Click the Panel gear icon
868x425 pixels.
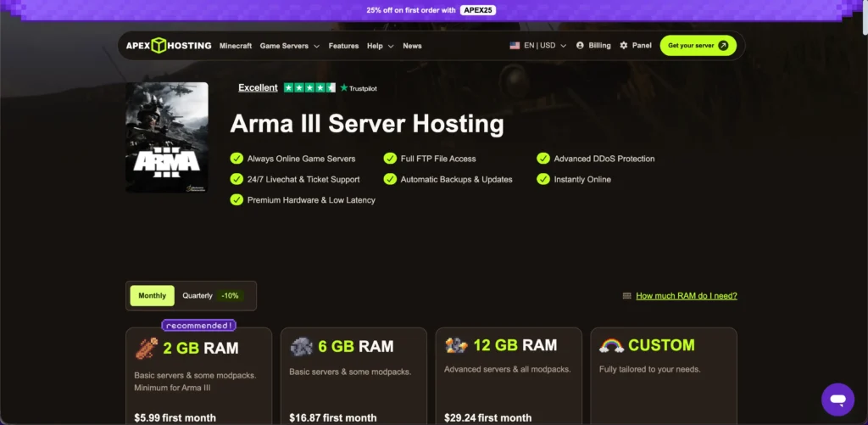[624, 46]
